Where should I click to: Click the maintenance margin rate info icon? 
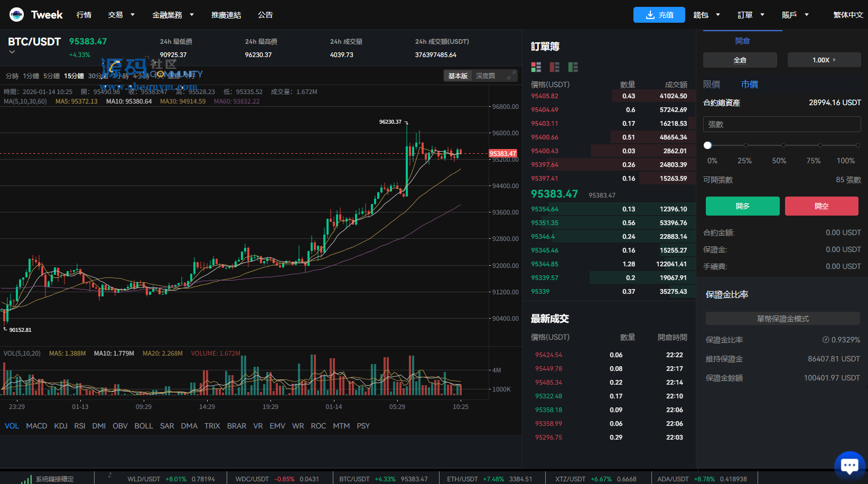tap(825, 340)
